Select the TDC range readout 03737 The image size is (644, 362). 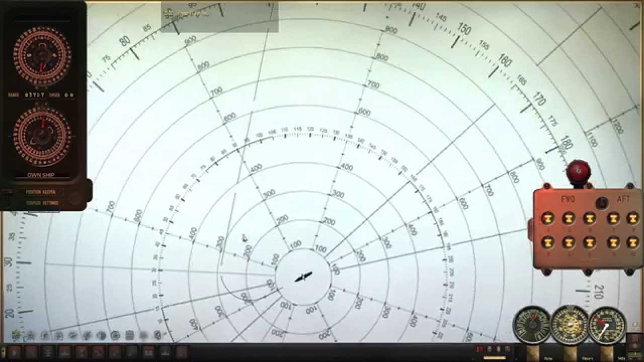[x=35, y=95]
